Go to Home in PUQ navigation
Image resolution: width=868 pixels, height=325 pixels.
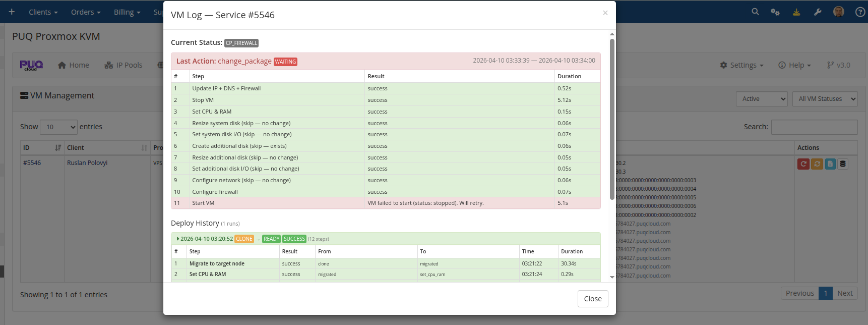(x=74, y=65)
